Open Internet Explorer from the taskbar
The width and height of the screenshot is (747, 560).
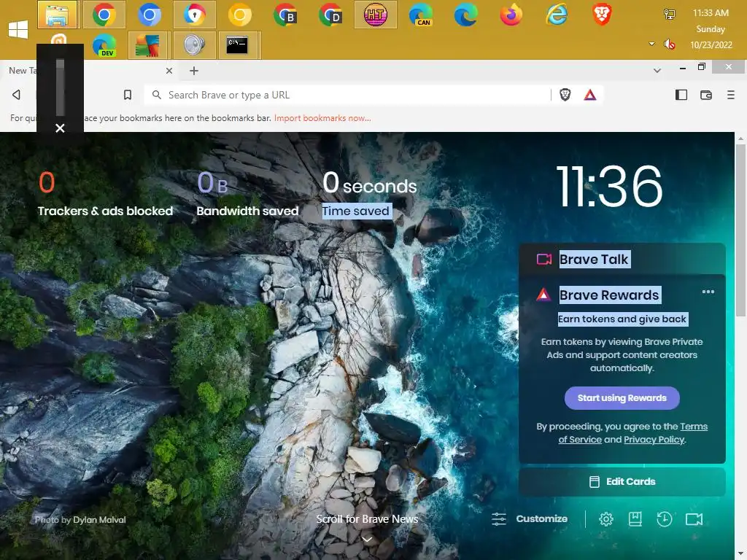pos(557,15)
